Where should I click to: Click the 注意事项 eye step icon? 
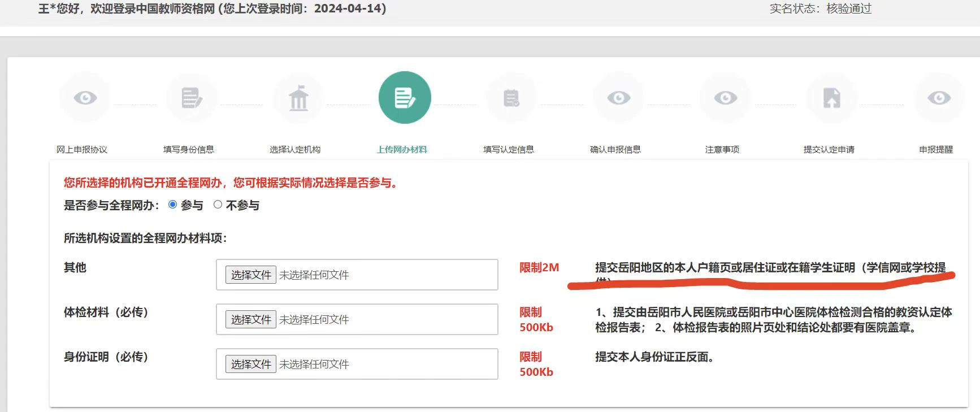[x=725, y=98]
